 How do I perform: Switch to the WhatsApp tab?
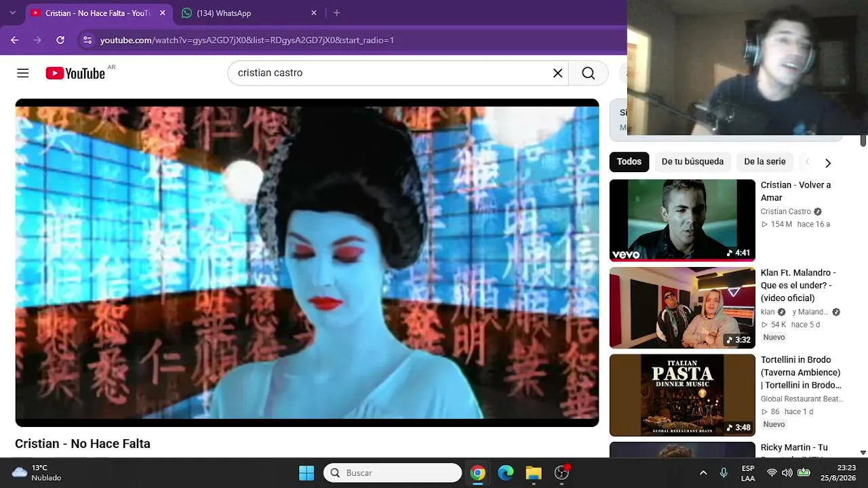[x=248, y=13]
